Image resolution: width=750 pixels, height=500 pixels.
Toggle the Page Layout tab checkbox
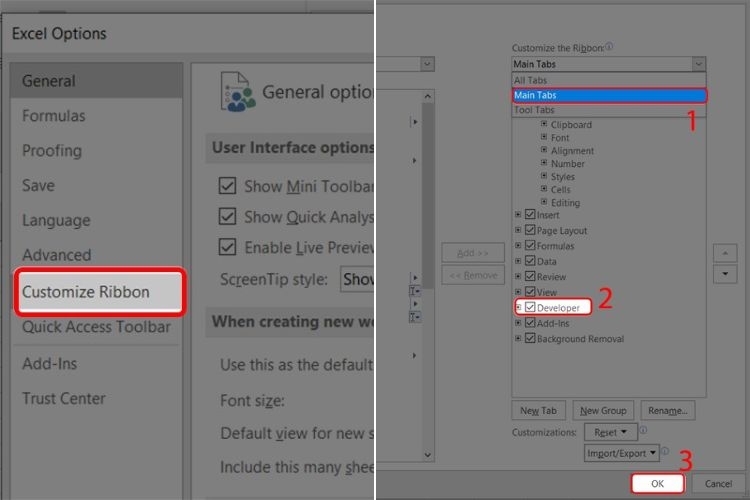tap(530, 230)
